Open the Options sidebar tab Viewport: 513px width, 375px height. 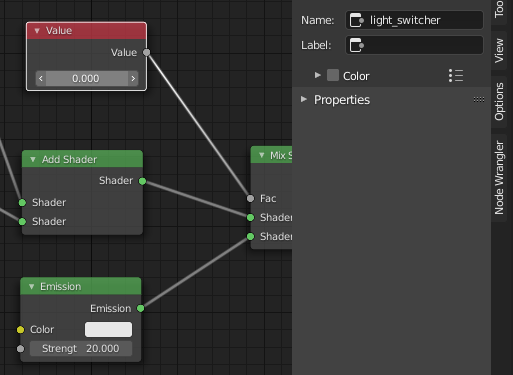coord(499,102)
